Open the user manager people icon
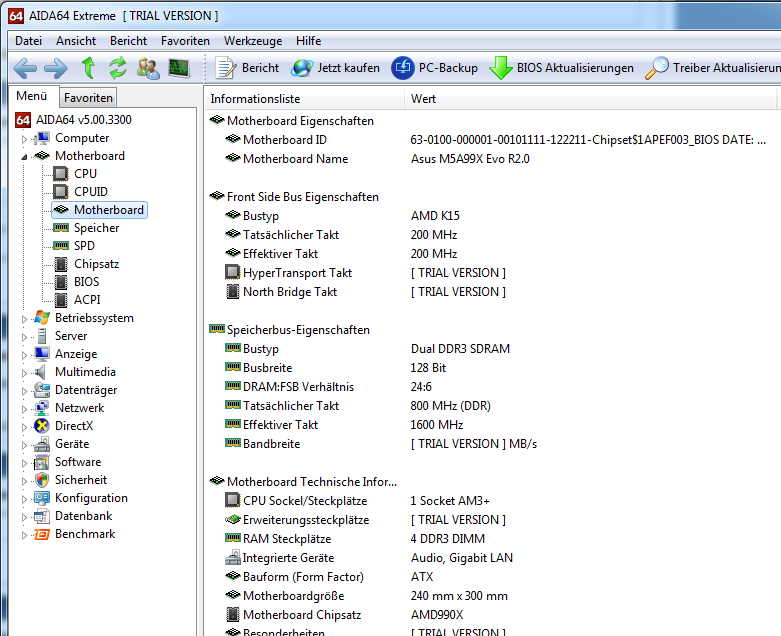Viewport: 781px width, 636px height. click(x=148, y=68)
